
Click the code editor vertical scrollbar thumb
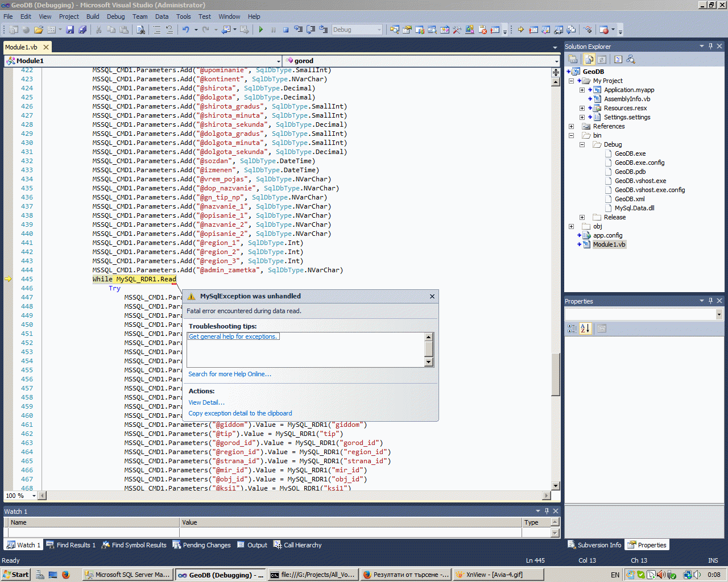coord(556,374)
